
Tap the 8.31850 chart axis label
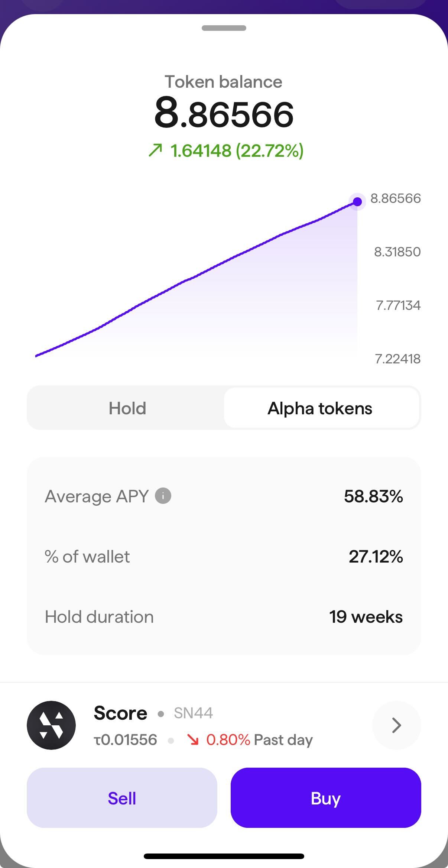[x=397, y=252]
